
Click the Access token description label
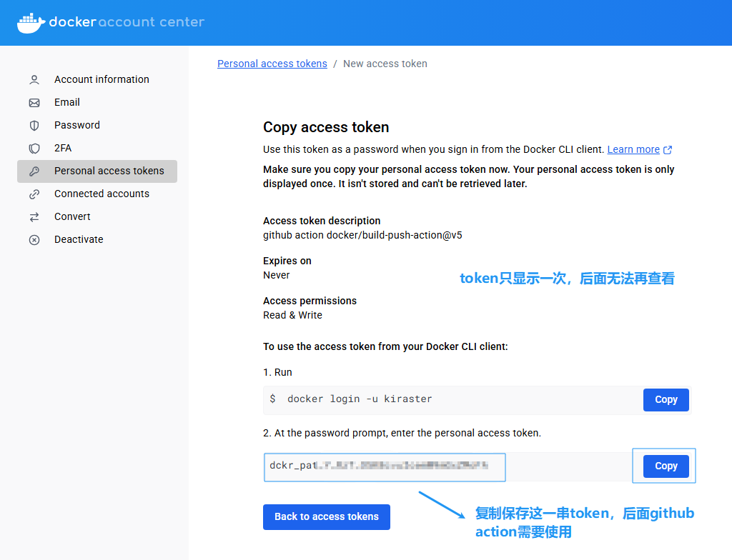point(322,221)
